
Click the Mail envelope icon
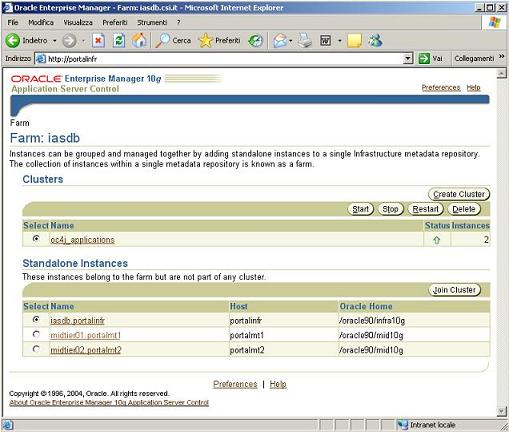coord(280,41)
